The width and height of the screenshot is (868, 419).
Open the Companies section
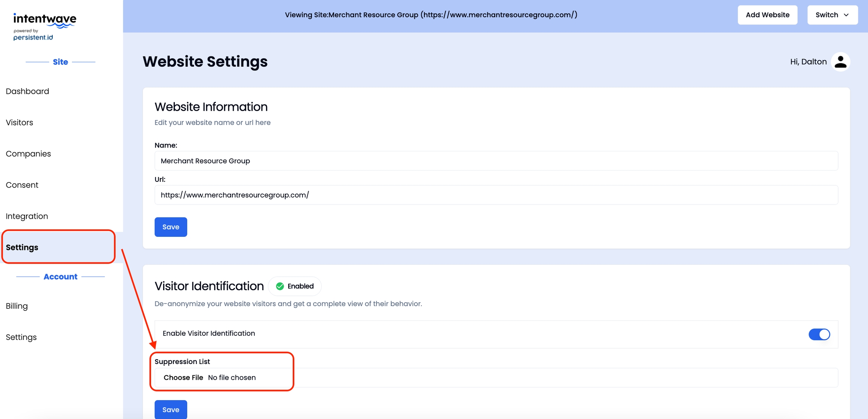point(28,154)
